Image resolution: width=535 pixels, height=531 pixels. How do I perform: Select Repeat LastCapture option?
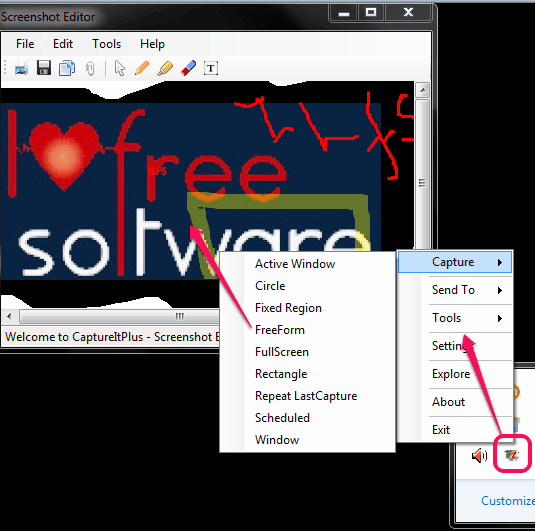point(307,396)
